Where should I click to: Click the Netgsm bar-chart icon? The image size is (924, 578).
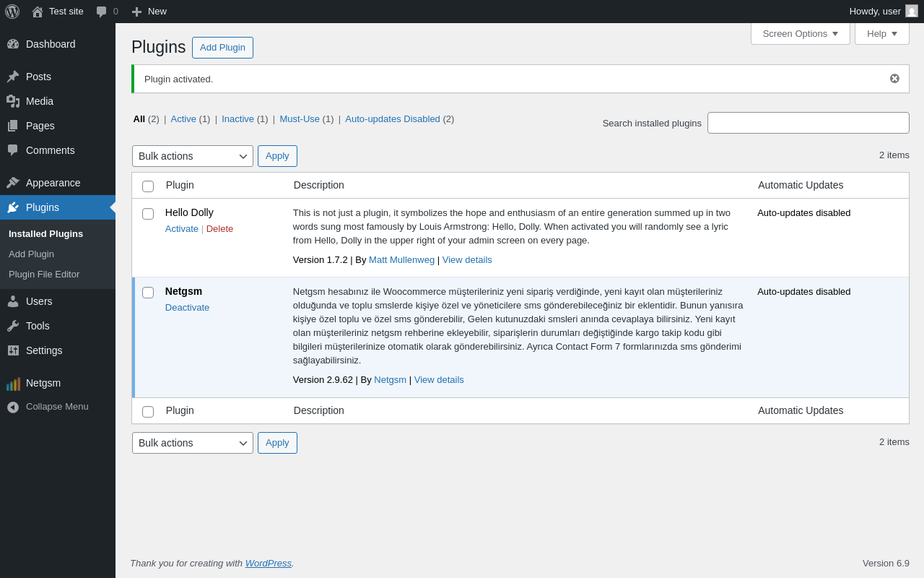pos(13,384)
